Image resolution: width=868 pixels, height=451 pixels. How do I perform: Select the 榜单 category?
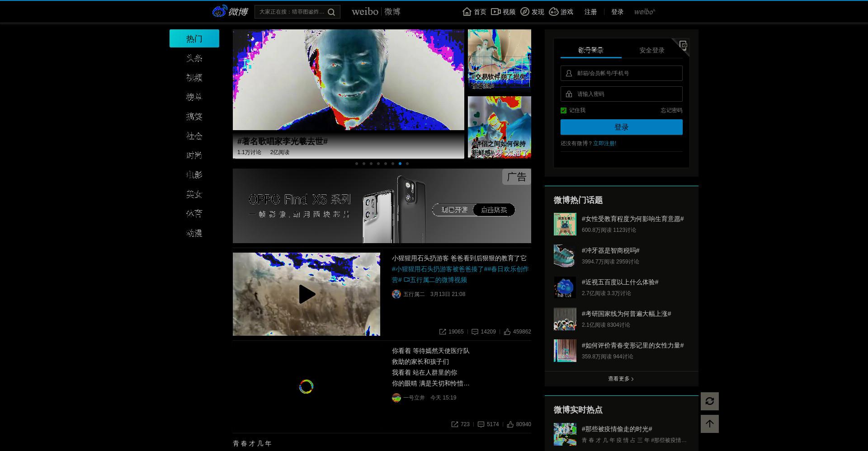[x=194, y=97]
